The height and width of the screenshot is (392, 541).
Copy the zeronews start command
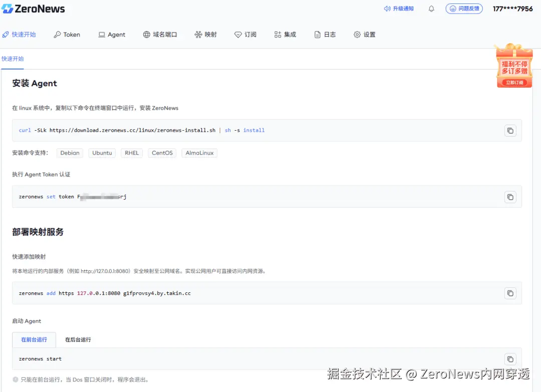pos(510,359)
